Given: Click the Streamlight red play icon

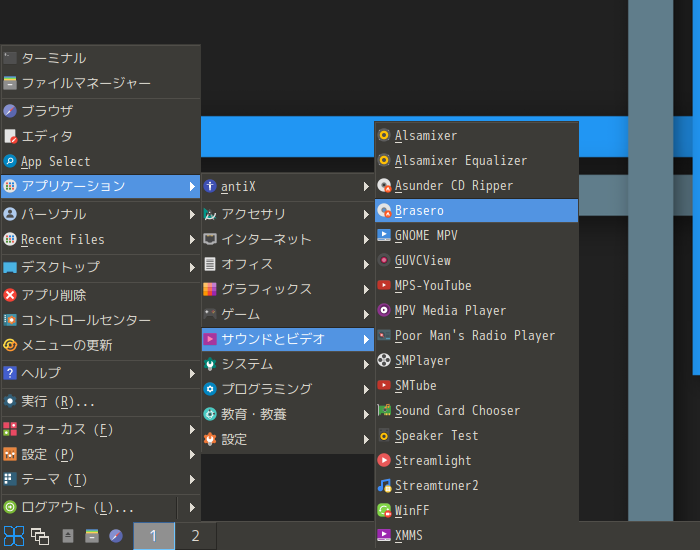Looking at the screenshot, I should click(x=384, y=460).
